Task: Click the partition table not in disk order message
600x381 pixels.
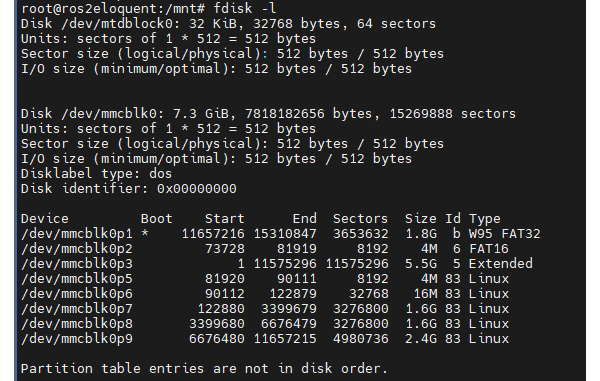Action: click(204, 369)
